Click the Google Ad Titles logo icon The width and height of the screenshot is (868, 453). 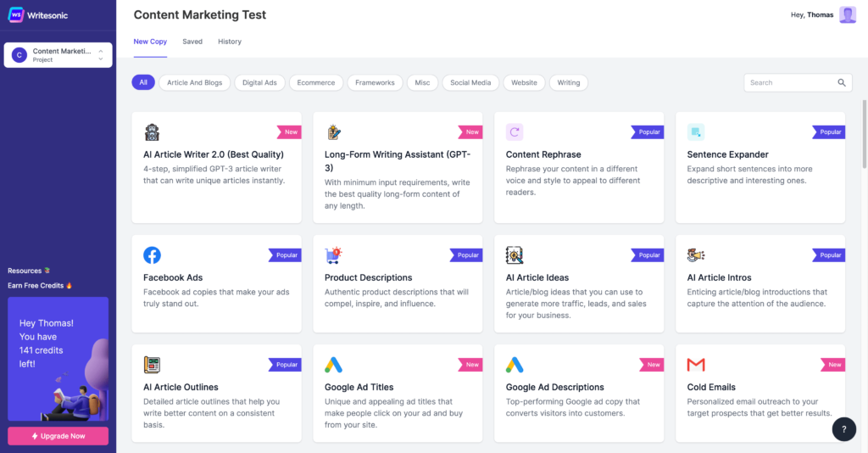click(333, 365)
